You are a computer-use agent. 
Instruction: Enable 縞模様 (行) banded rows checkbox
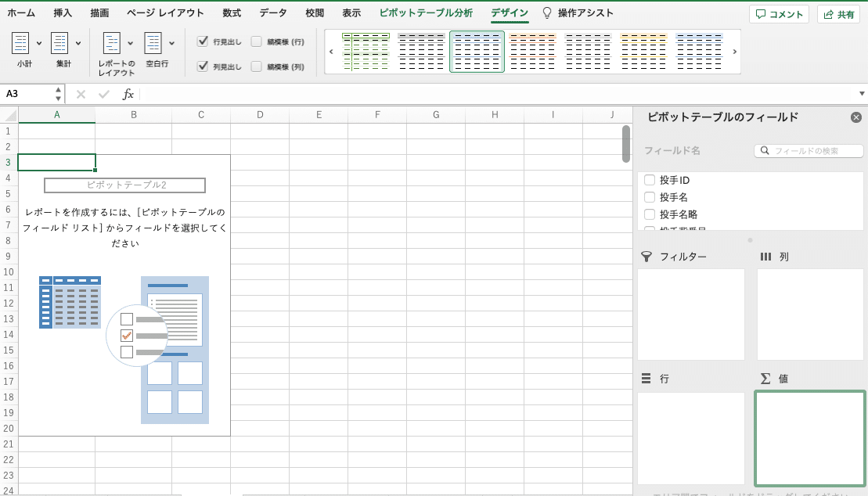(256, 41)
